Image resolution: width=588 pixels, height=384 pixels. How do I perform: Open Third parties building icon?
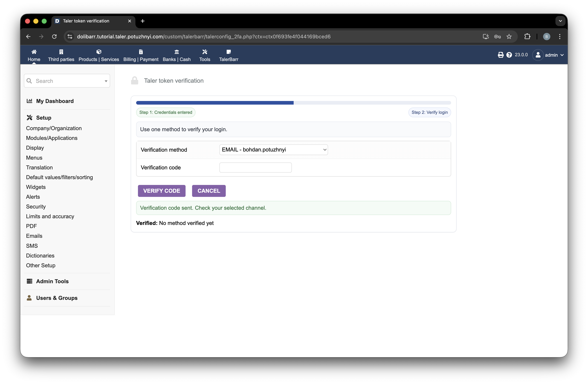(x=61, y=52)
